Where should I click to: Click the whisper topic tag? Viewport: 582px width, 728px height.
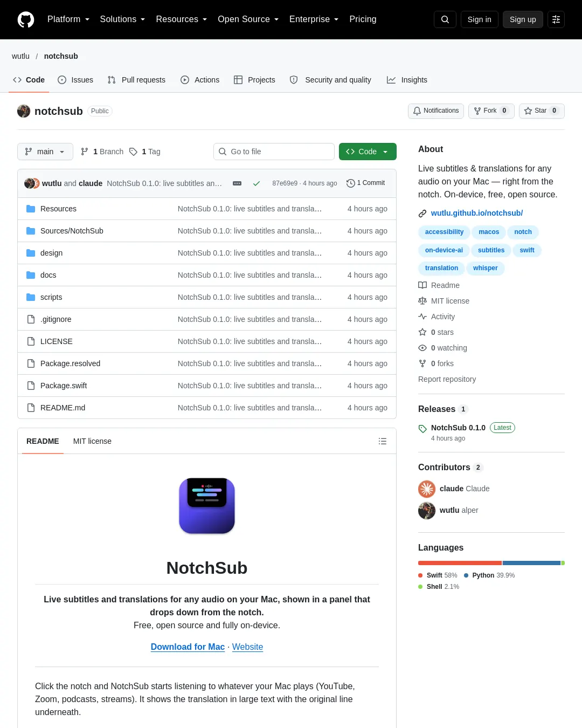486,268
